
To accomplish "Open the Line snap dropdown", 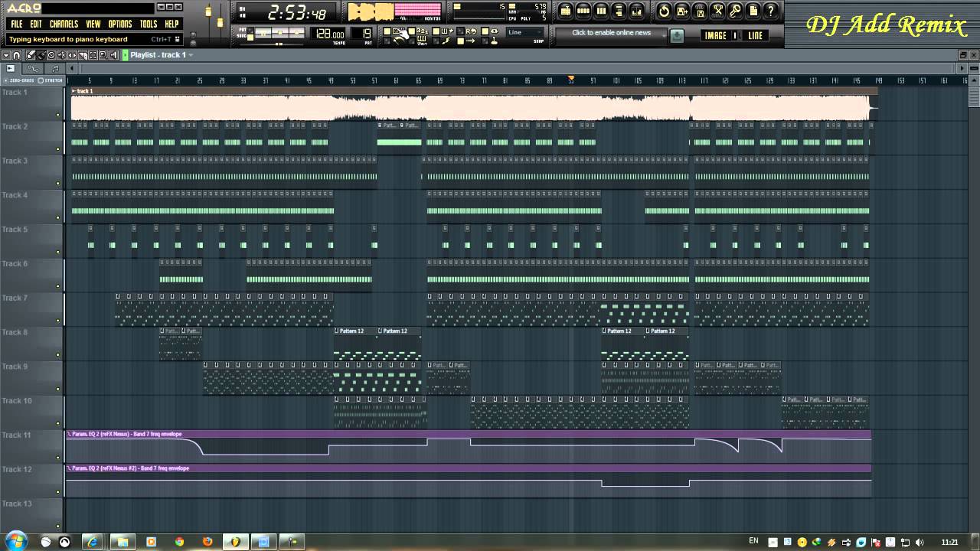I will click(524, 32).
